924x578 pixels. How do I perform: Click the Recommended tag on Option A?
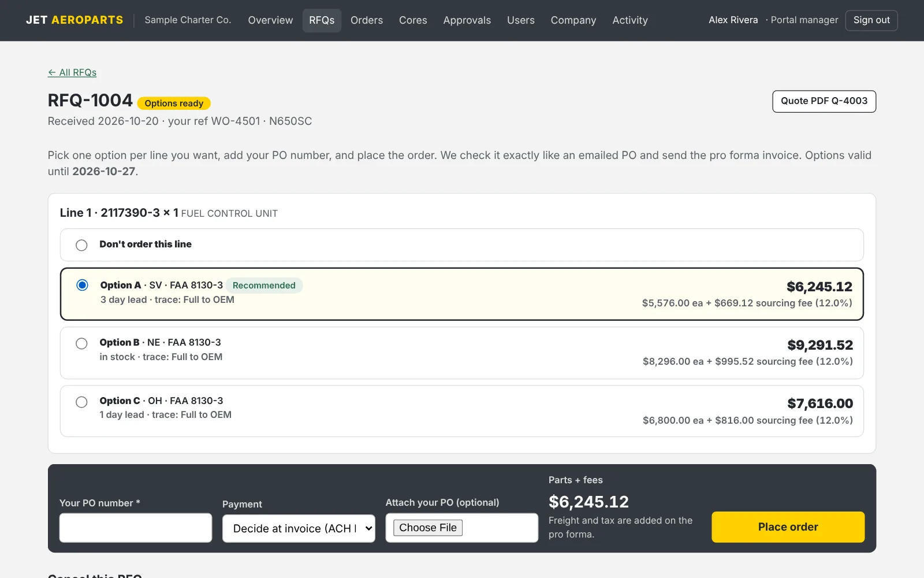[x=264, y=286]
